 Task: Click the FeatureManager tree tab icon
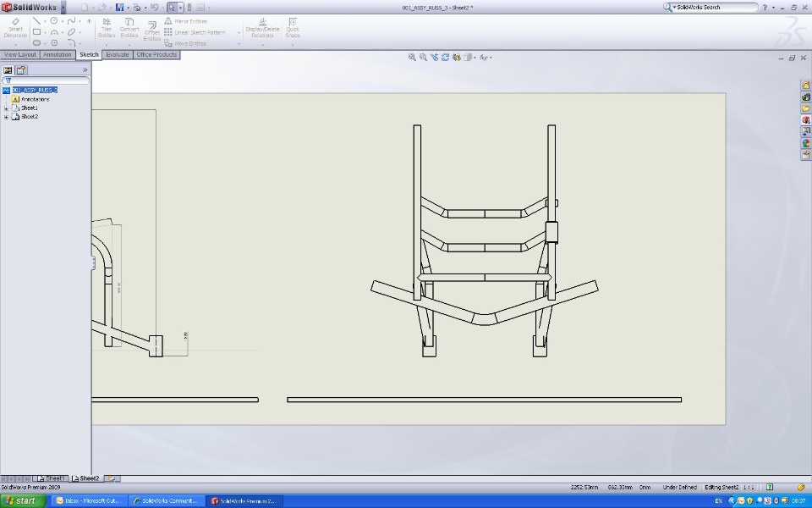pyautogui.click(x=8, y=70)
